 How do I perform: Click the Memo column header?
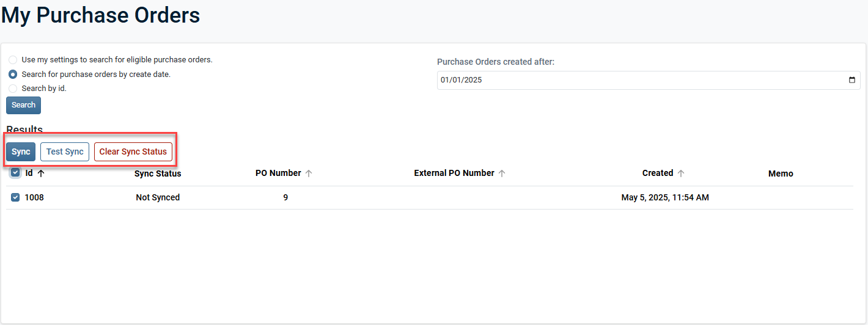click(x=781, y=173)
